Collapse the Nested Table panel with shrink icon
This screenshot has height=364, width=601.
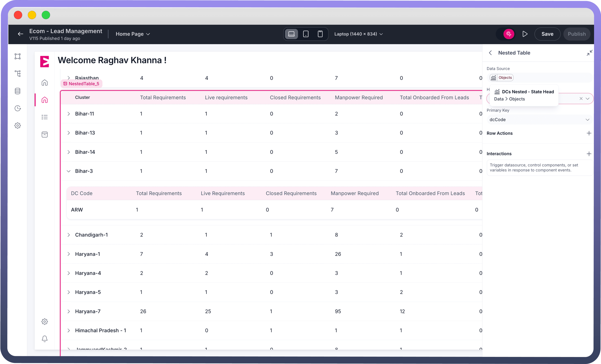pos(589,53)
